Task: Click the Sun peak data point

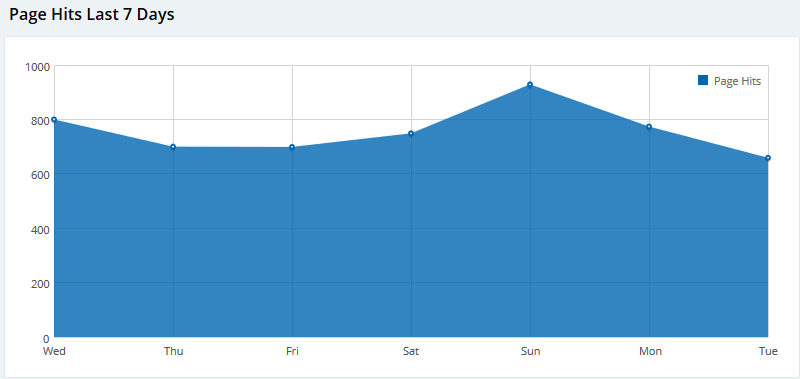Action: click(530, 85)
